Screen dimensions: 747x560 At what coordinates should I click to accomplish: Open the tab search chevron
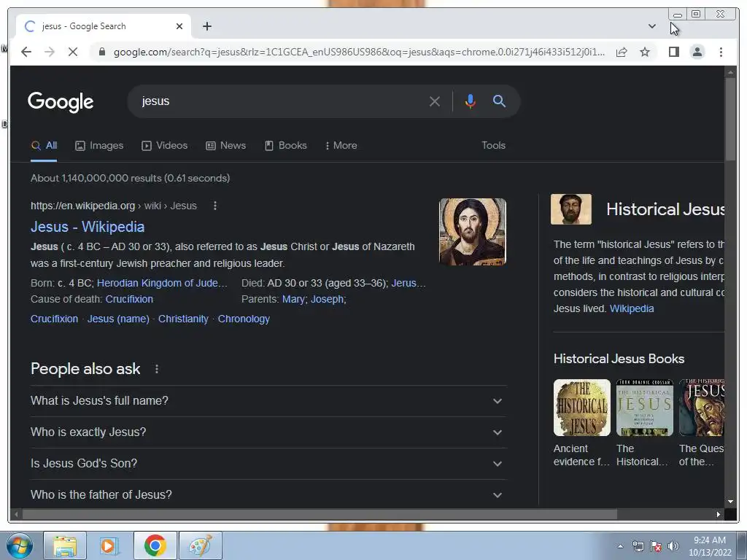click(x=651, y=26)
